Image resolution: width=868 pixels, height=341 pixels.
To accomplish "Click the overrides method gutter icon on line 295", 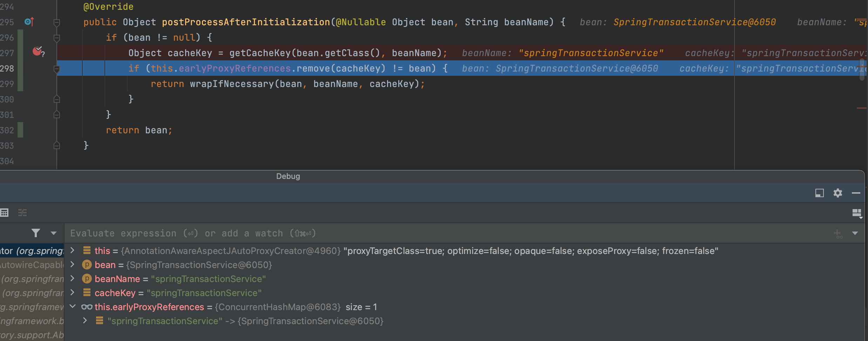I will 29,22.
